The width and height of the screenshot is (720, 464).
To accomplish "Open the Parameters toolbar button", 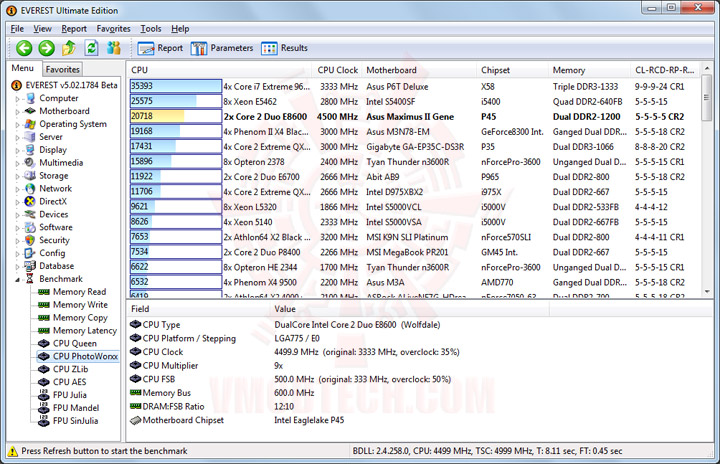I will pyautogui.click(x=222, y=48).
